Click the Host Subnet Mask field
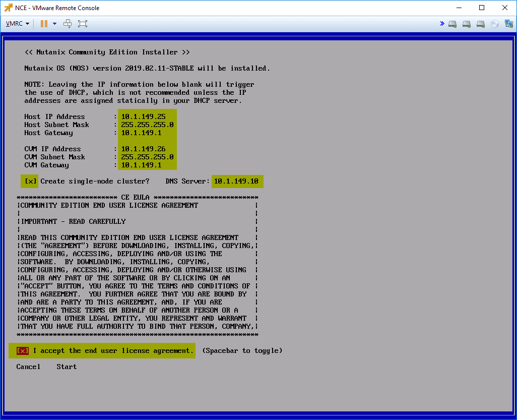 click(x=147, y=125)
